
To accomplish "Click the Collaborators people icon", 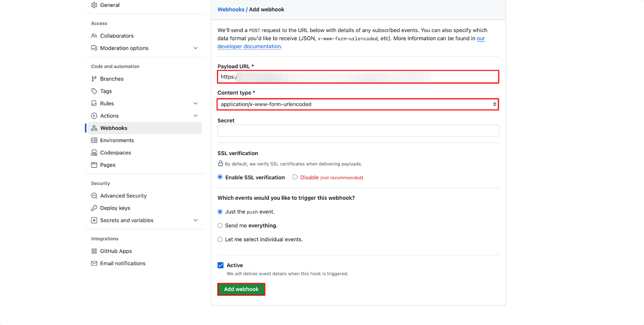I will pos(94,36).
